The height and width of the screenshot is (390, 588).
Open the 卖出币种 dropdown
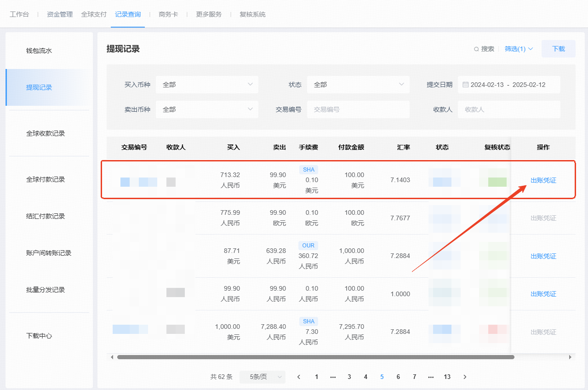[x=207, y=109]
